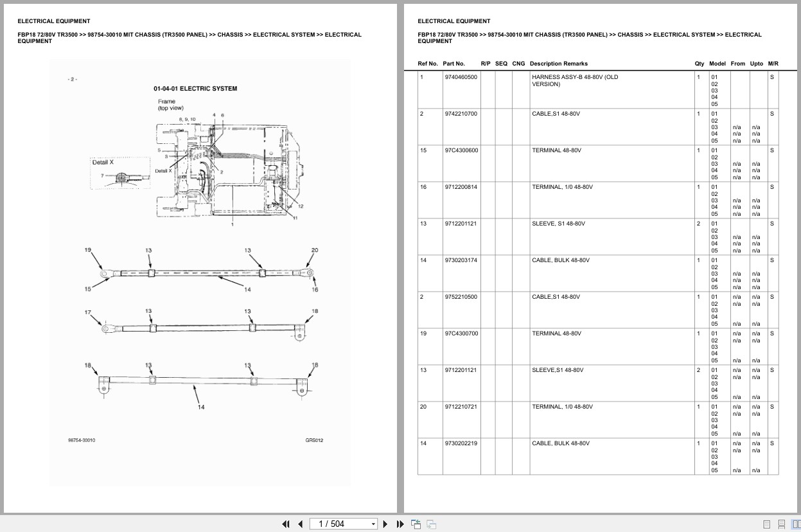Click the From column header
The height and width of the screenshot is (532, 801).
(738, 64)
